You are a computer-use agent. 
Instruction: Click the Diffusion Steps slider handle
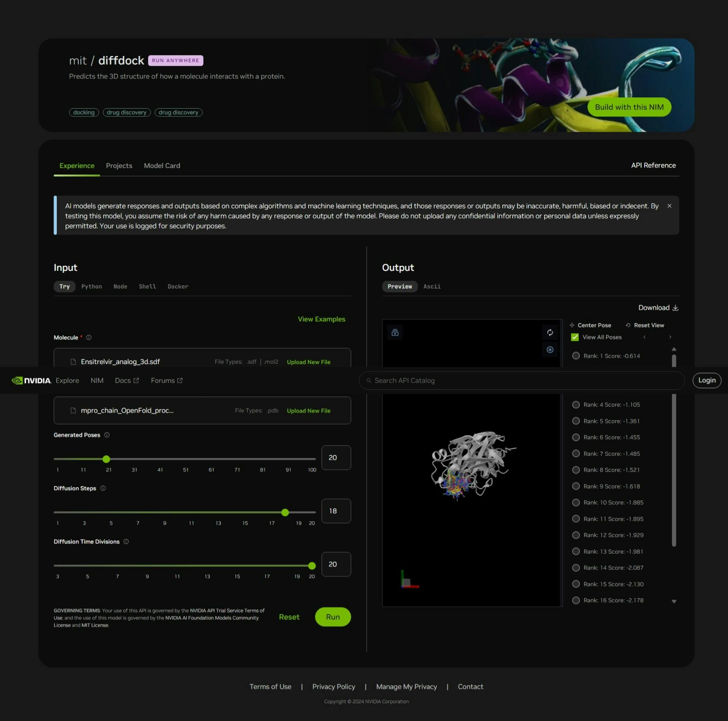(285, 512)
